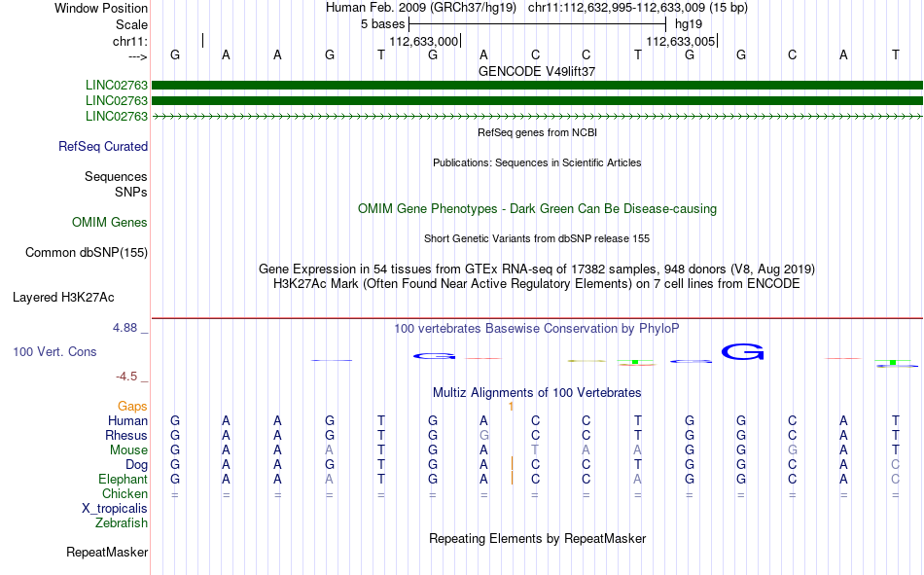
Task: Click the orange insertion bar in Dog row
Action: 512,463
